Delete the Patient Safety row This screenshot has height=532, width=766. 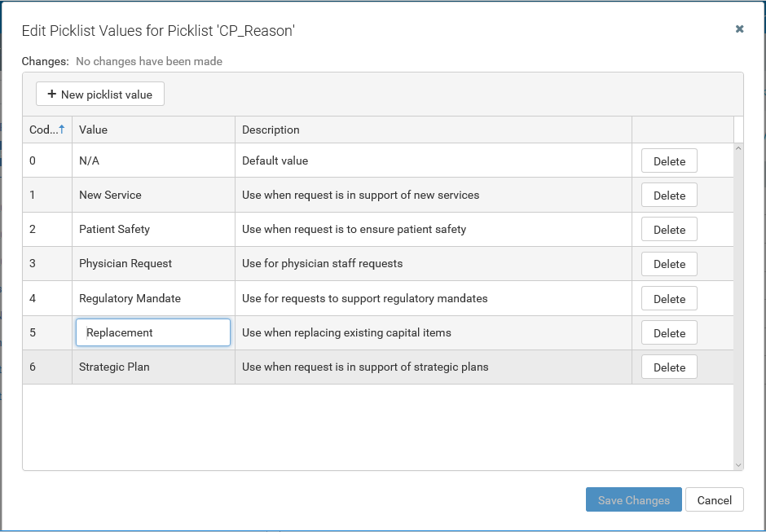(x=669, y=230)
